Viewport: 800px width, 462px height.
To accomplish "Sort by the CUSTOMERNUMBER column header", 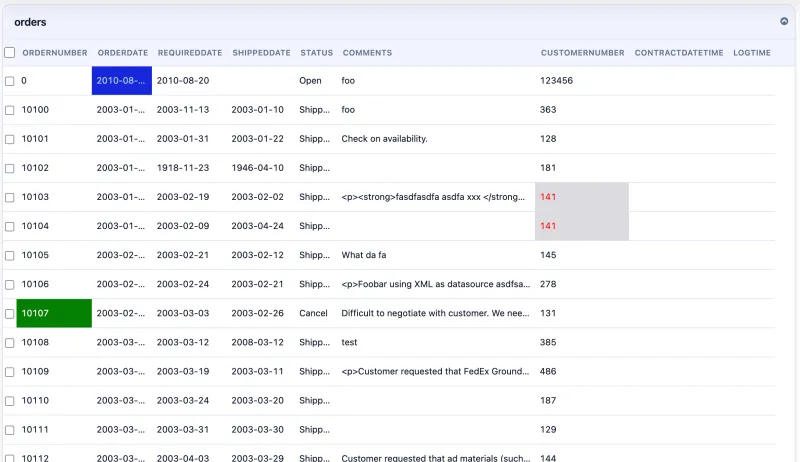I will (x=583, y=53).
